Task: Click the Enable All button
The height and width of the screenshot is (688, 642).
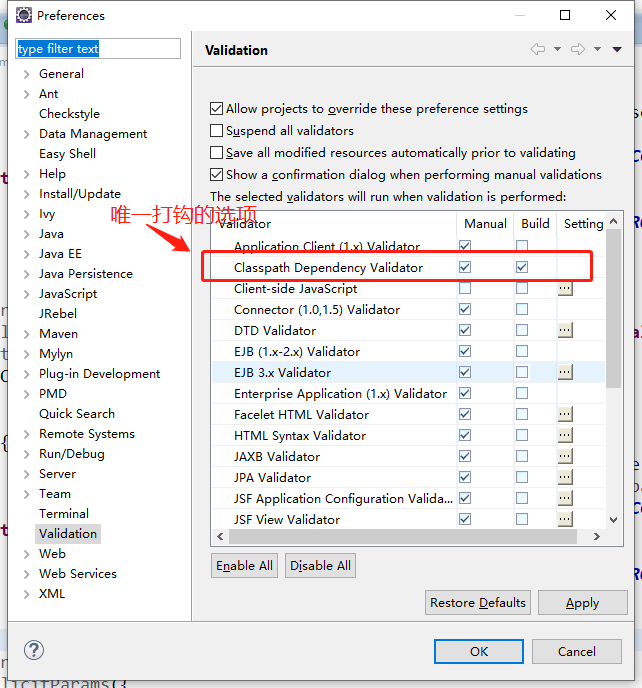Action: tap(244, 566)
